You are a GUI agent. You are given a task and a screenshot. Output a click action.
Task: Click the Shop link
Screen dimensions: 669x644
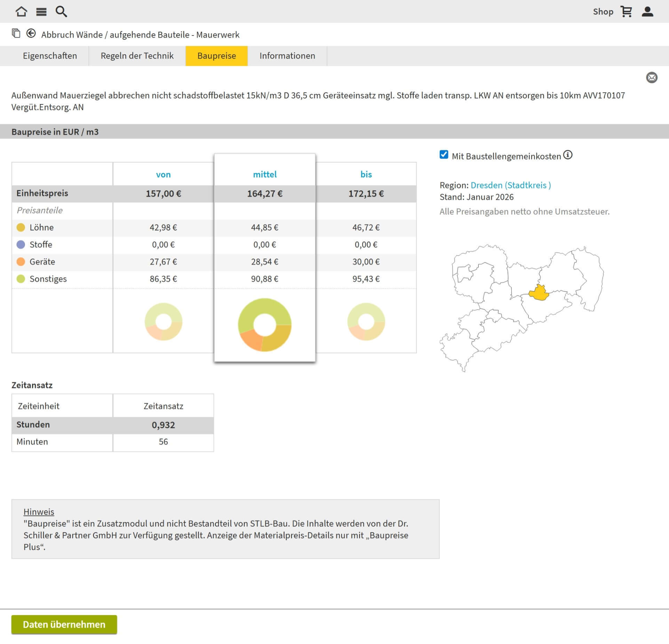pos(603,11)
